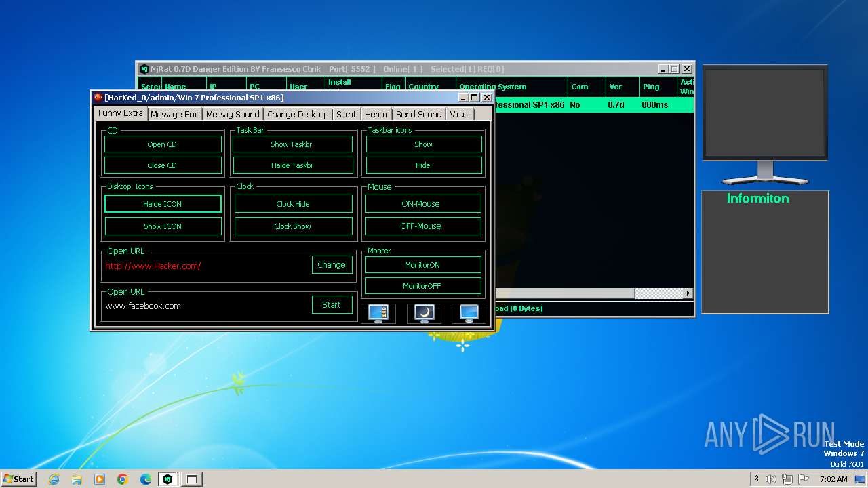Go to the Virus tab
The height and width of the screenshot is (488, 868).
point(459,114)
